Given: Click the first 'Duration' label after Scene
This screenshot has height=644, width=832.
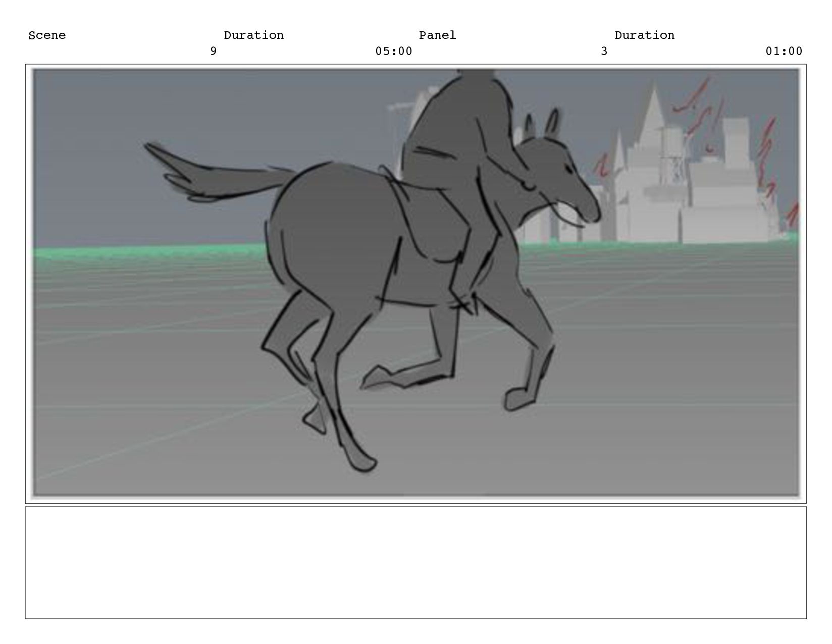Looking at the screenshot, I should 253,35.
